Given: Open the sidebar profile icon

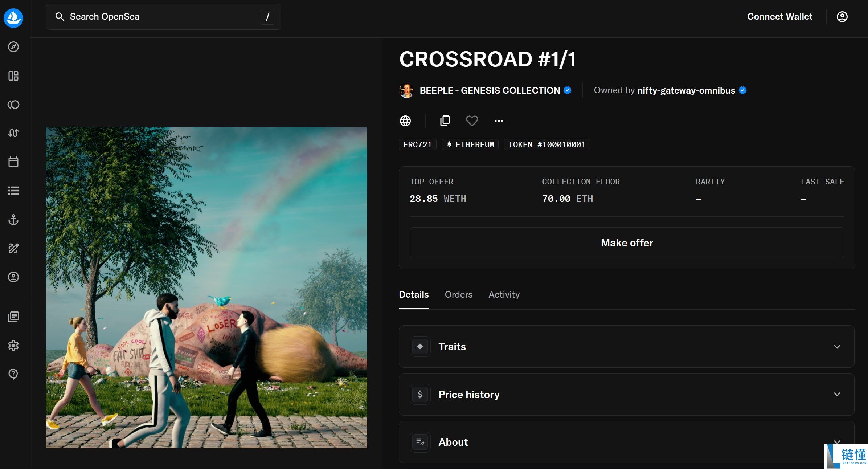Looking at the screenshot, I should tap(13, 277).
